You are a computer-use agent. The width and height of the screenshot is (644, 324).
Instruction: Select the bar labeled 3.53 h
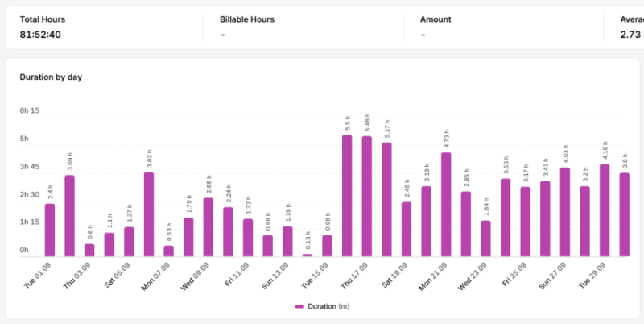(x=506, y=218)
